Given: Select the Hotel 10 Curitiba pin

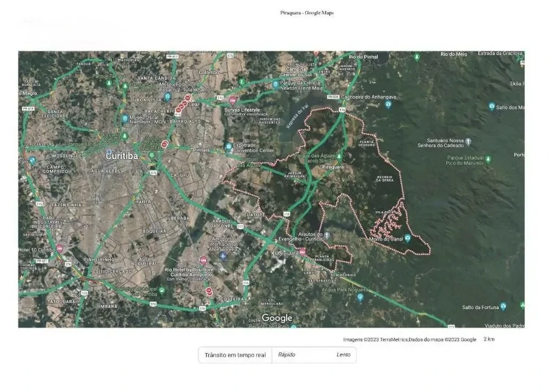Looking at the screenshot, I should coord(60,249).
